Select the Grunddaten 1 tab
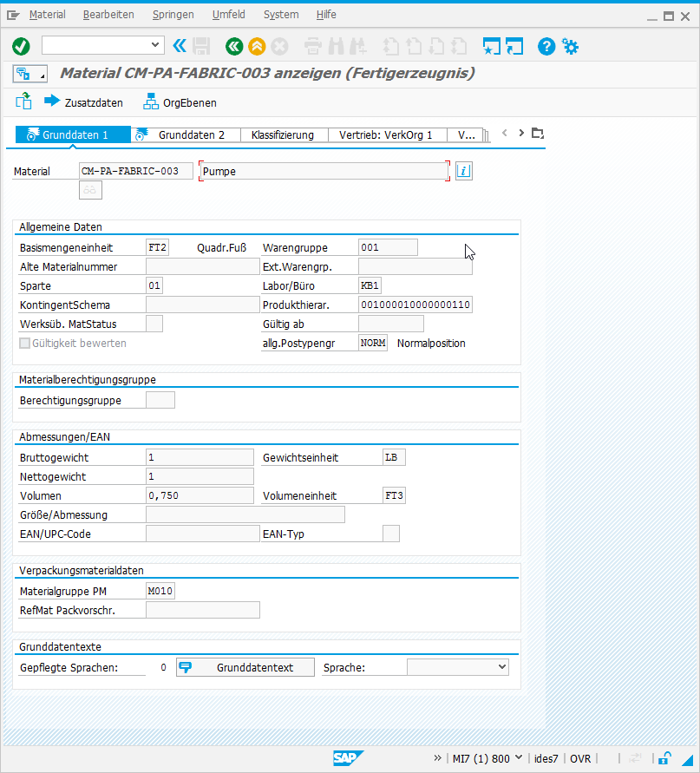This screenshot has width=700, height=773. pyautogui.click(x=73, y=134)
